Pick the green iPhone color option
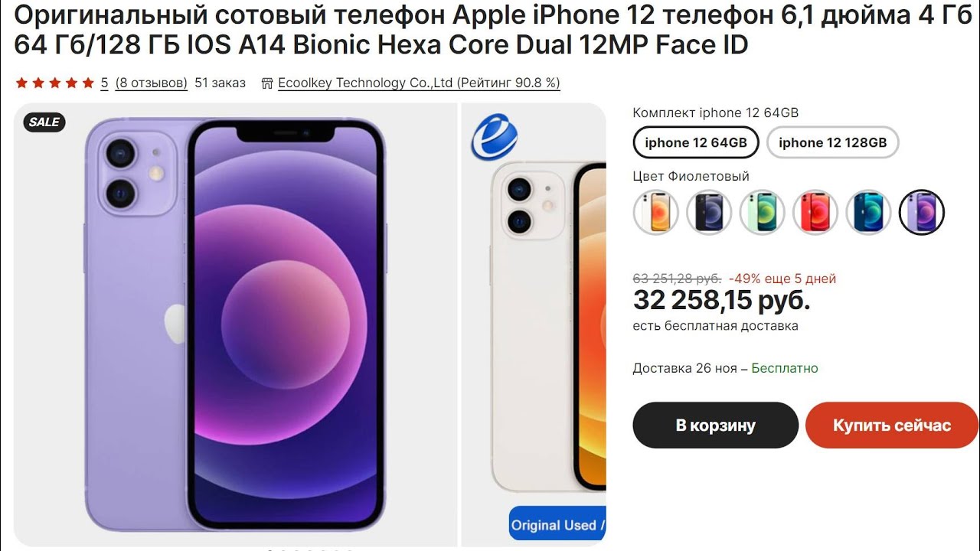 pyautogui.click(x=763, y=212)
